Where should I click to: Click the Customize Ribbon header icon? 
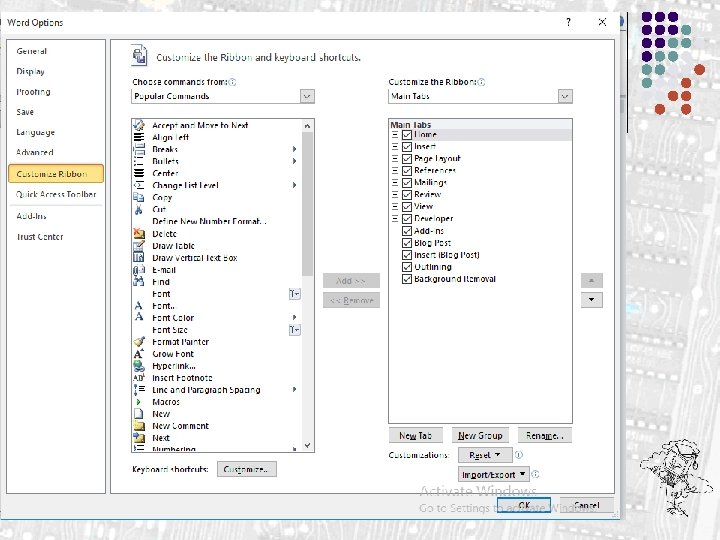(140, 56)
